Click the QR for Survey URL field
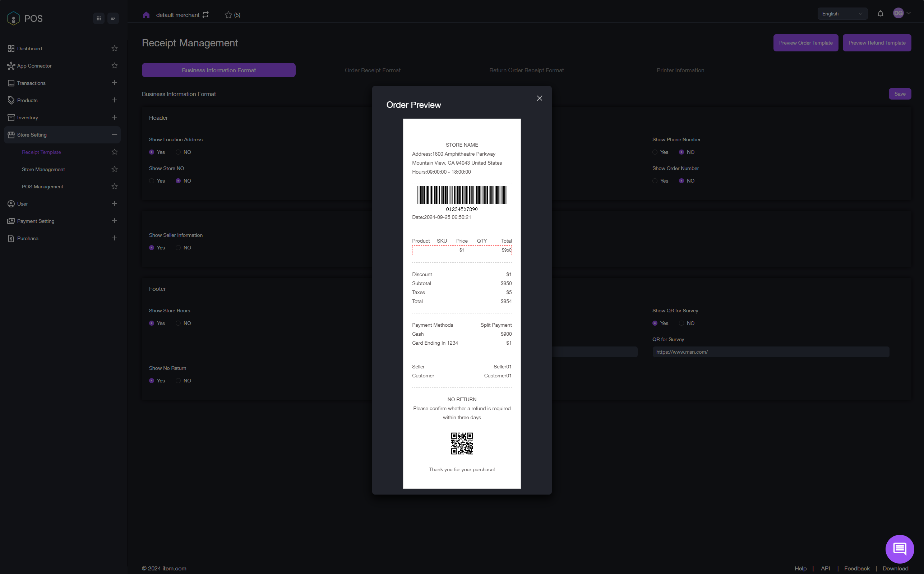 coord(770,352)
